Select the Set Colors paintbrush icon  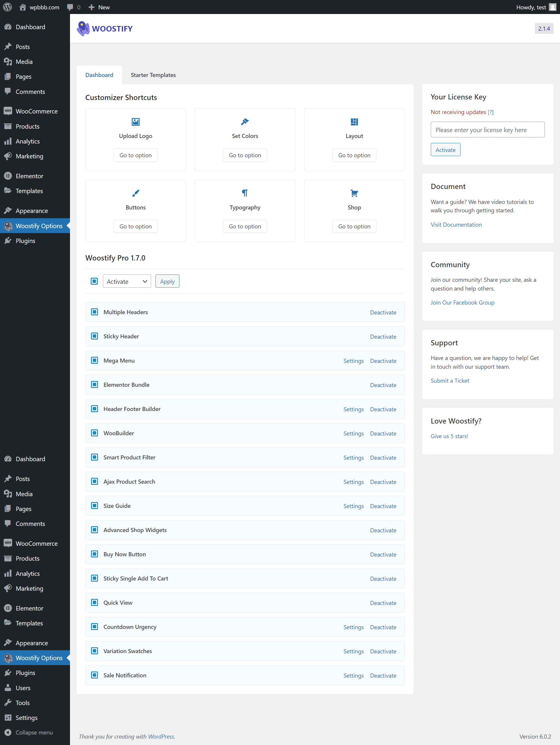pyautogui.click(x=245, y=122)
